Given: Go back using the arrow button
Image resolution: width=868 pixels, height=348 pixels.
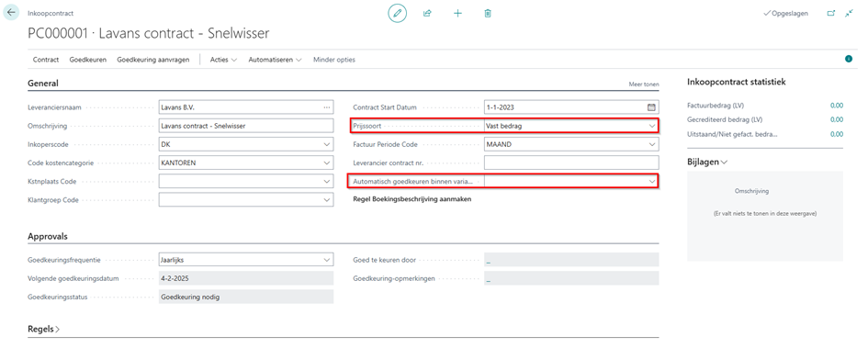Looking at the screenshot, I should coord(12,12).
